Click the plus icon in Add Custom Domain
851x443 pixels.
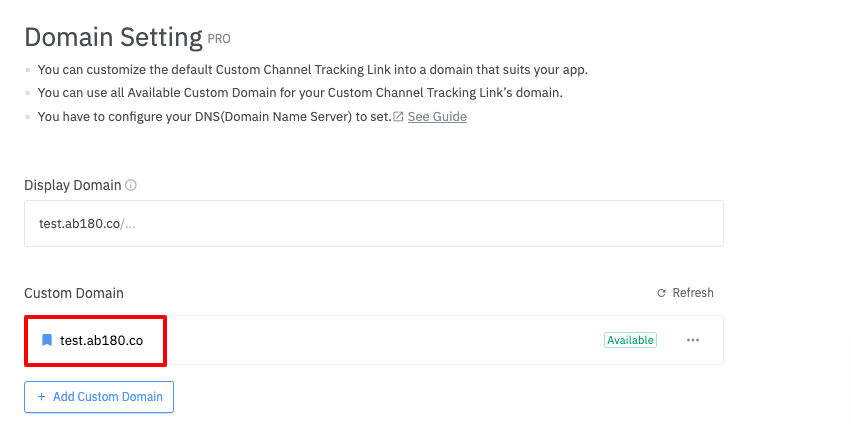click(x=41, y=397)
